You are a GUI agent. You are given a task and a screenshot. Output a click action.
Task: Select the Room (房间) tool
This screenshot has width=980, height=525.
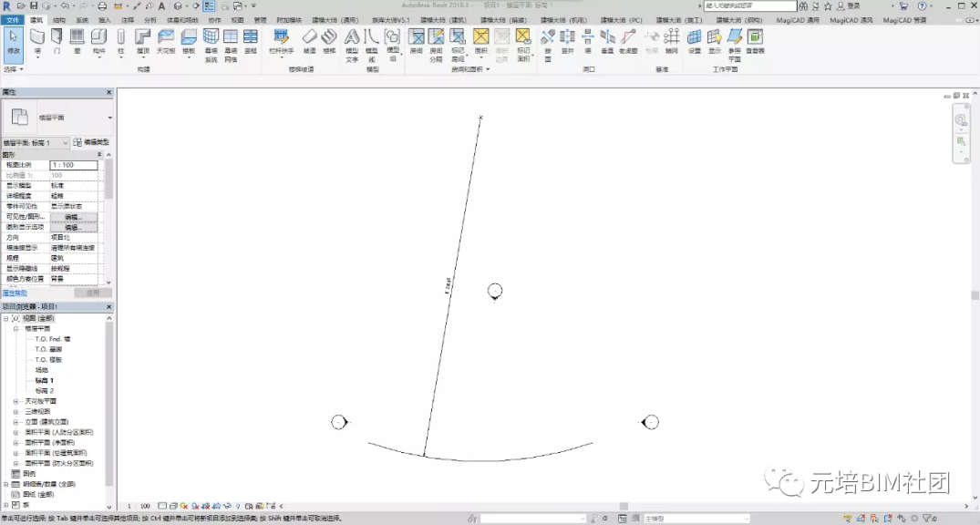click(x=417, y=41)
